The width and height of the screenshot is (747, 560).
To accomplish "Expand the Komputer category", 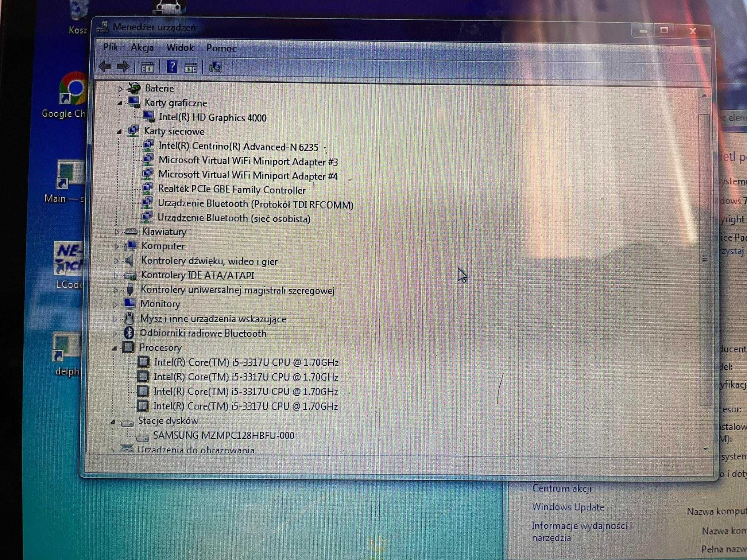I will [116, 247].
